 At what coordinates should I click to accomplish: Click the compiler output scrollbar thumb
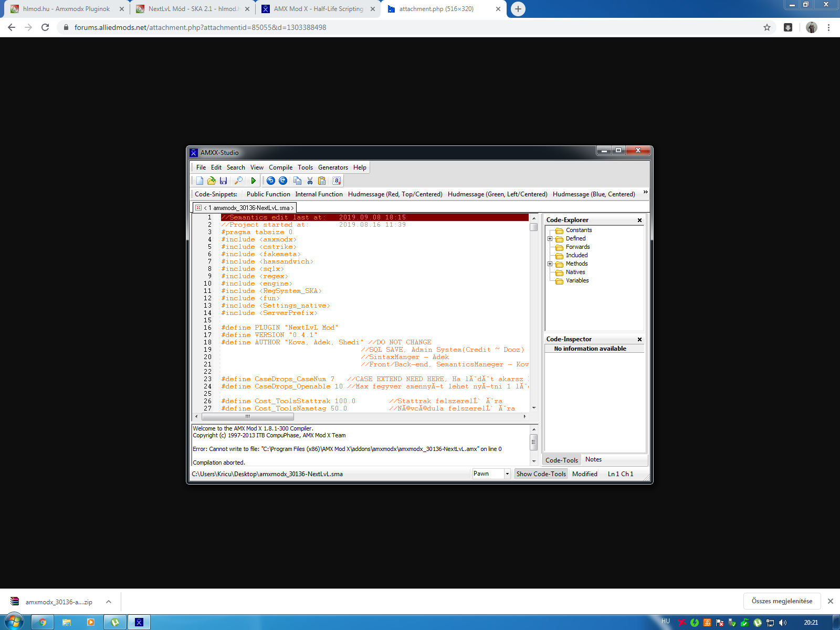click(x=533, y=442)
